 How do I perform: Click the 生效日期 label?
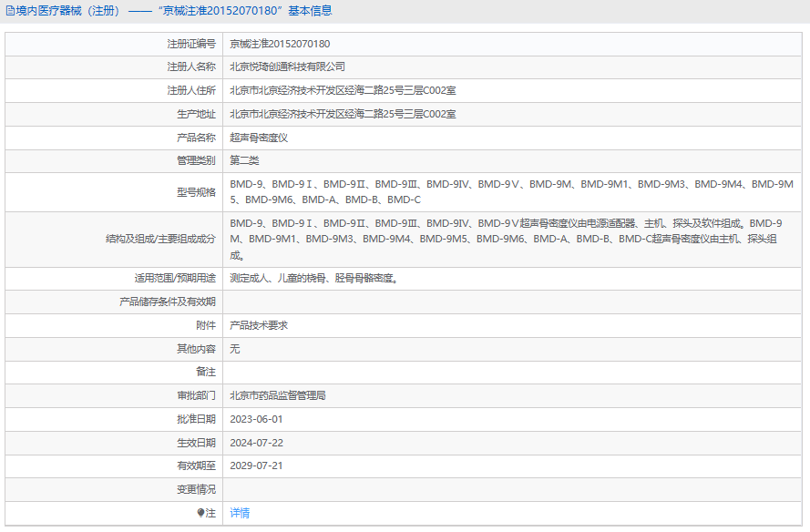pos(196,443)
